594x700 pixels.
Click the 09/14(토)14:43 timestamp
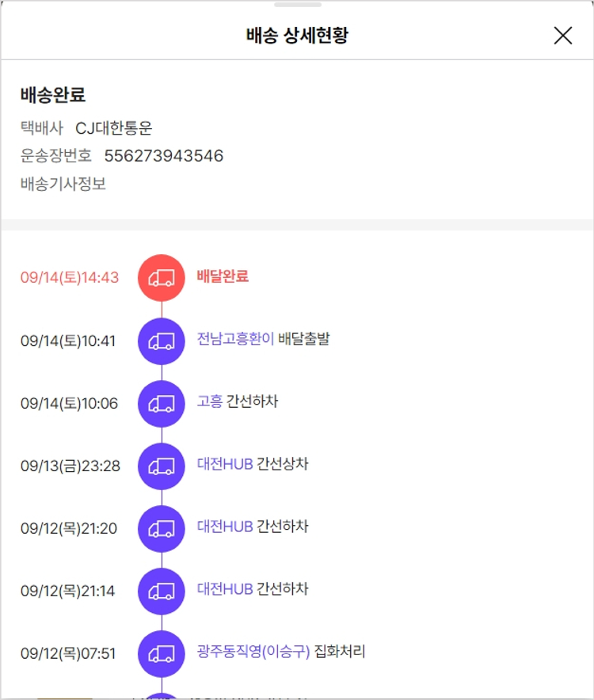click(70, 278)
